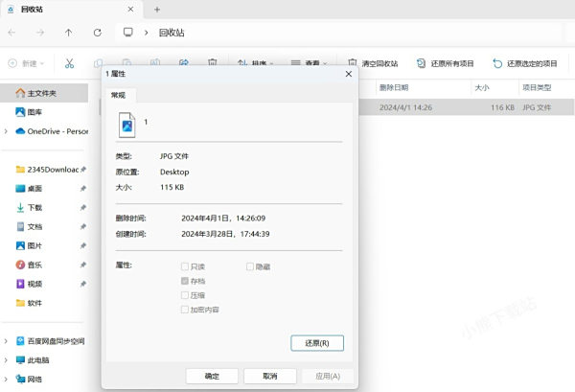Open 音乐 in quick access
The width and height of the screenshot is (575, 392).
(x=30, y=265)
